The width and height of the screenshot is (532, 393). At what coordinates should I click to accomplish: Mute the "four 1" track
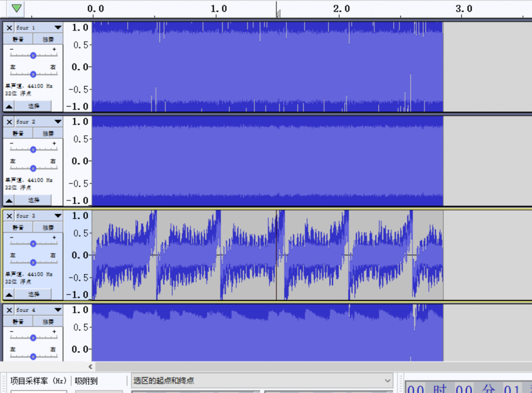(x=18, y=39)
